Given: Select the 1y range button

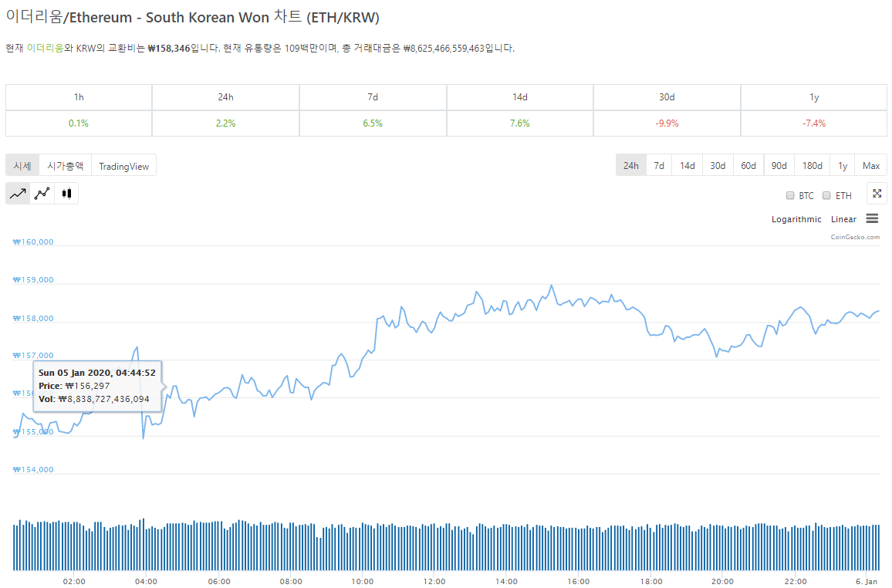Looking at the screenshot, I should pos(843,166).
